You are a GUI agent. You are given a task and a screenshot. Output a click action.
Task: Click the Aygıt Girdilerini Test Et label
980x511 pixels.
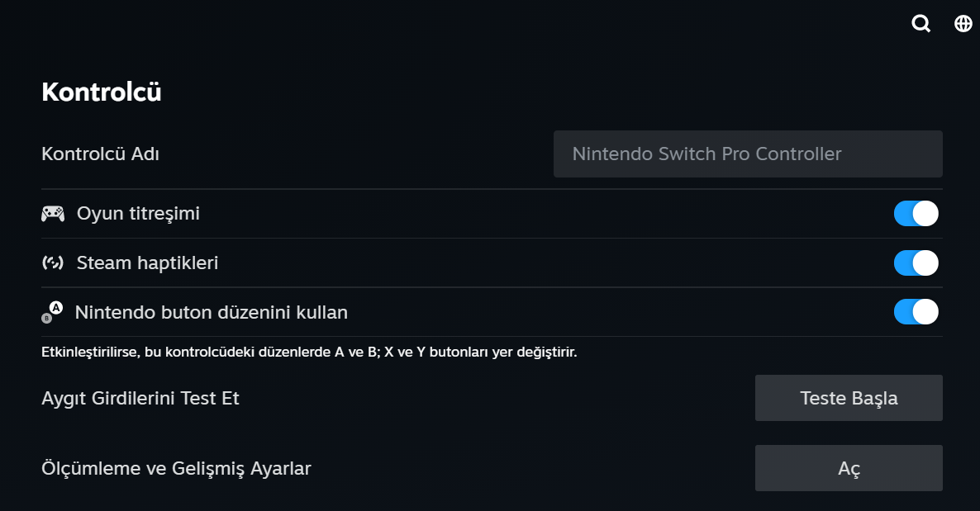pos(140,398)
